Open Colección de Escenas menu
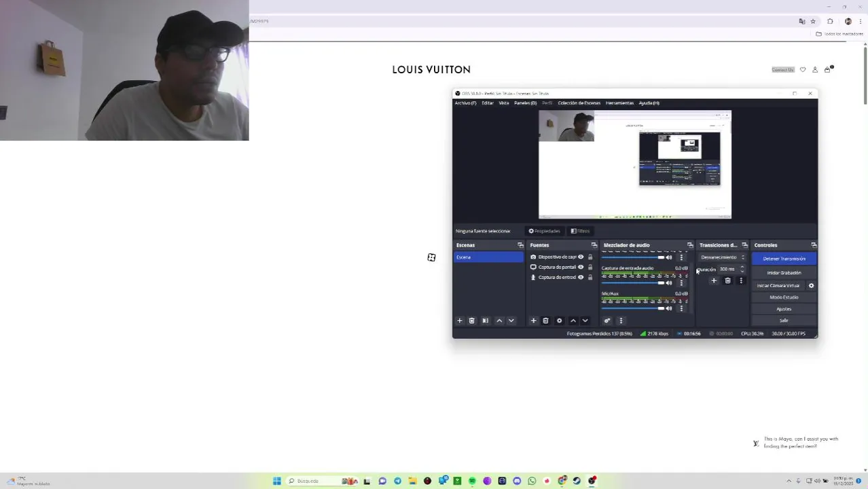 point(579,103)
